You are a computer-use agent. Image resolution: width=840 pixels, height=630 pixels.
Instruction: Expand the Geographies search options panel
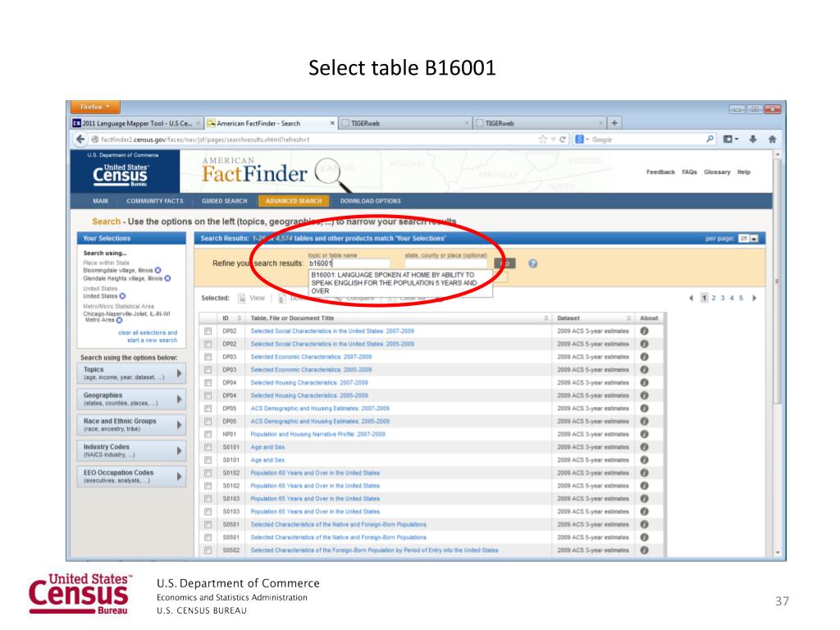(x=132, y=399)
